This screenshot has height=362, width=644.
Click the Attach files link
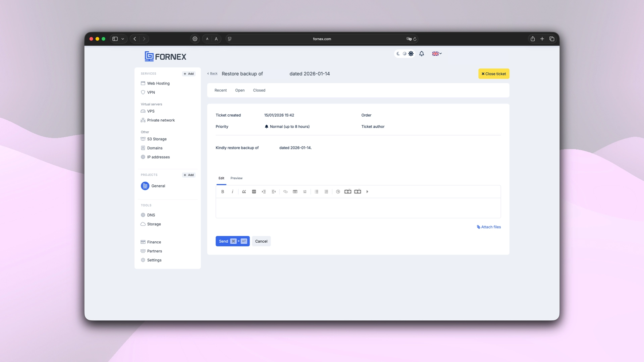489,227
